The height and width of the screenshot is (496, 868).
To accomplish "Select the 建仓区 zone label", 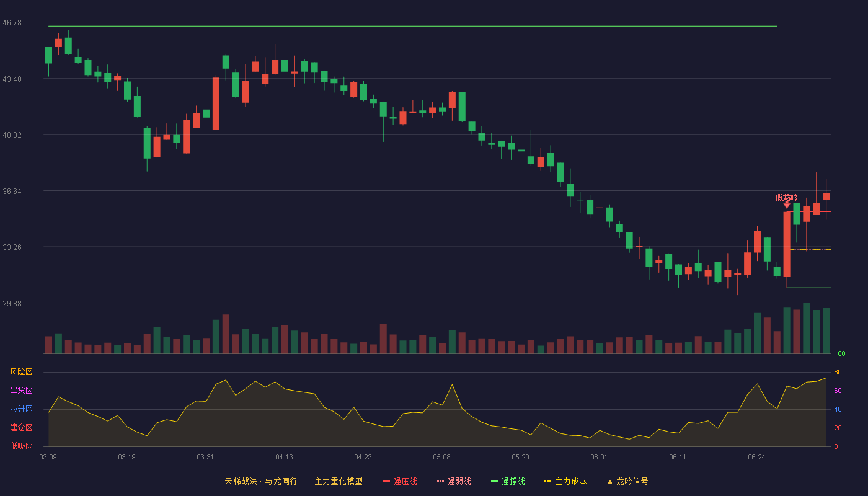I will click(21, 428).
